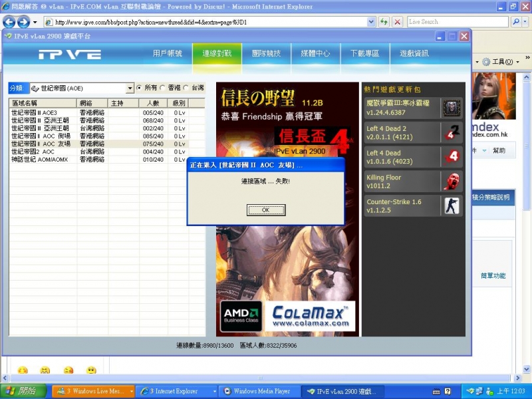This screenshot has height=399, width=532.
Task: Click the Left 4 Dead 2 update icon
Action: (452, 132)
